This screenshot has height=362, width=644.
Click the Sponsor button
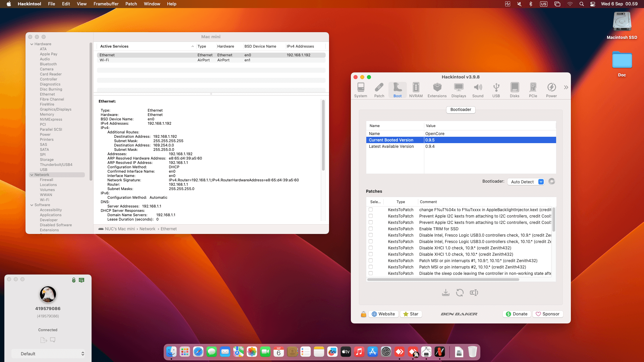tap(547, 314)
